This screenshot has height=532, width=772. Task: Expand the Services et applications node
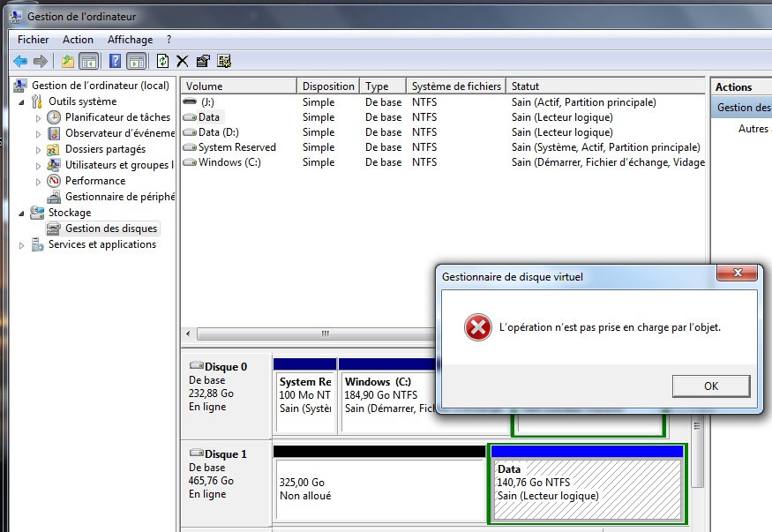pos(22,245)
